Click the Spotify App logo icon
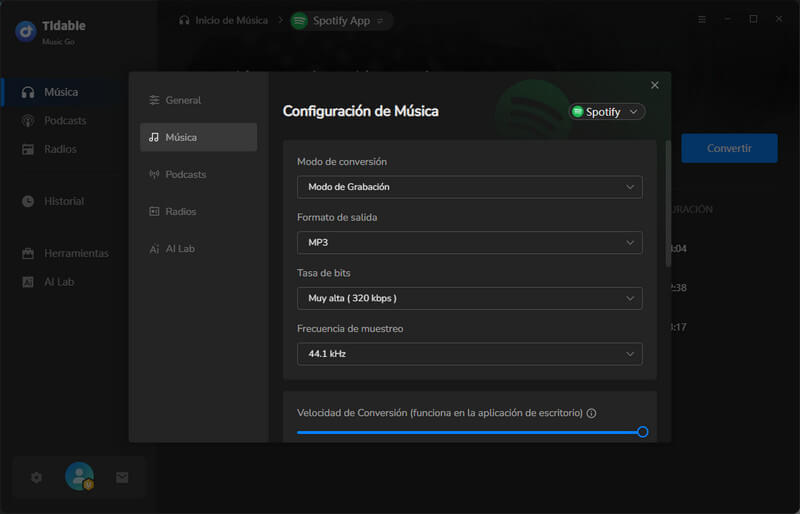The width and height of the screenshot is (800, 514). (x=299, y=20)
